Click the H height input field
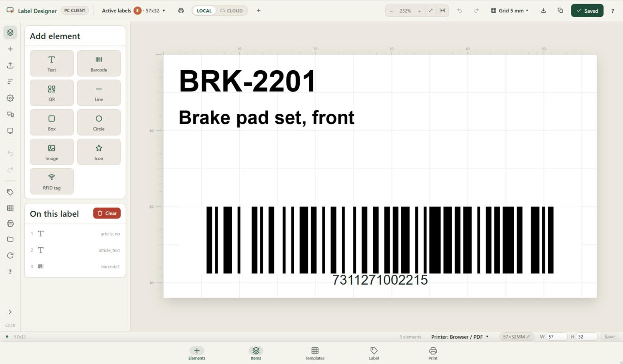 click(586, 337)
